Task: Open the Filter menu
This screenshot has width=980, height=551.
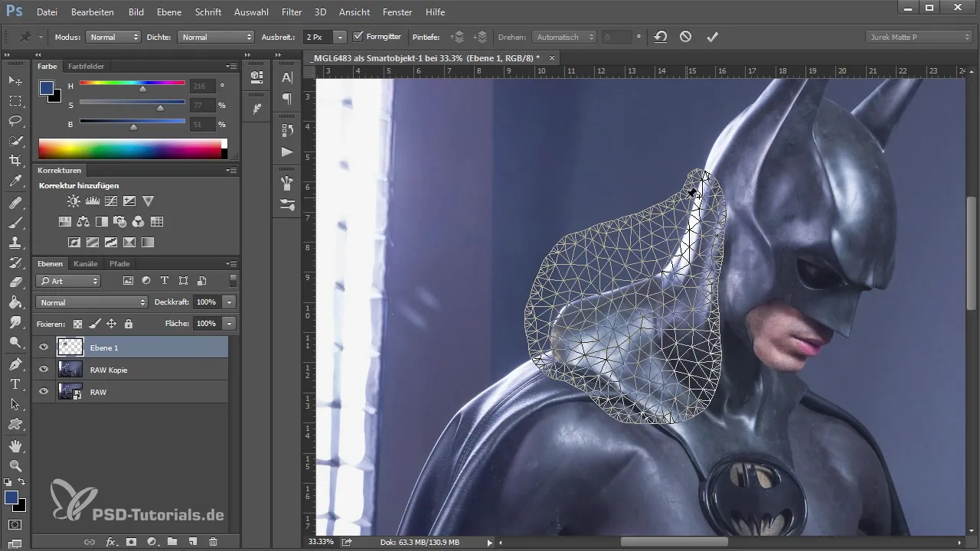Action: tap(291, 12)
